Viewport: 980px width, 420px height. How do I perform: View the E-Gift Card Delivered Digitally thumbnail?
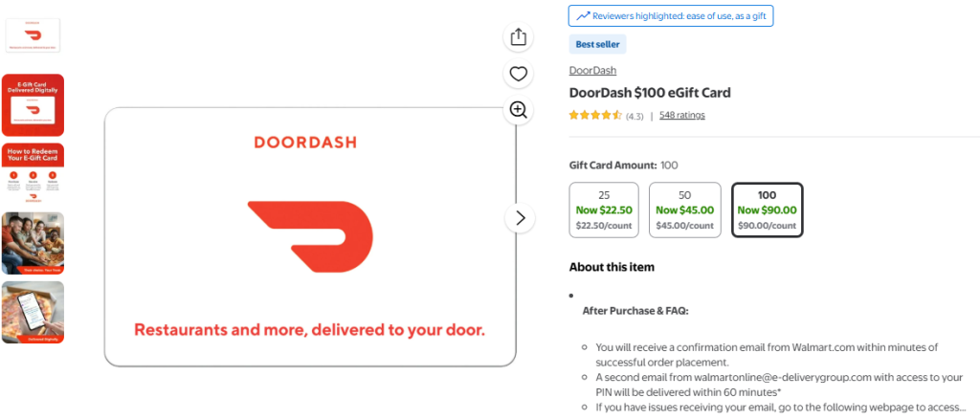click(x=33, y=104)
